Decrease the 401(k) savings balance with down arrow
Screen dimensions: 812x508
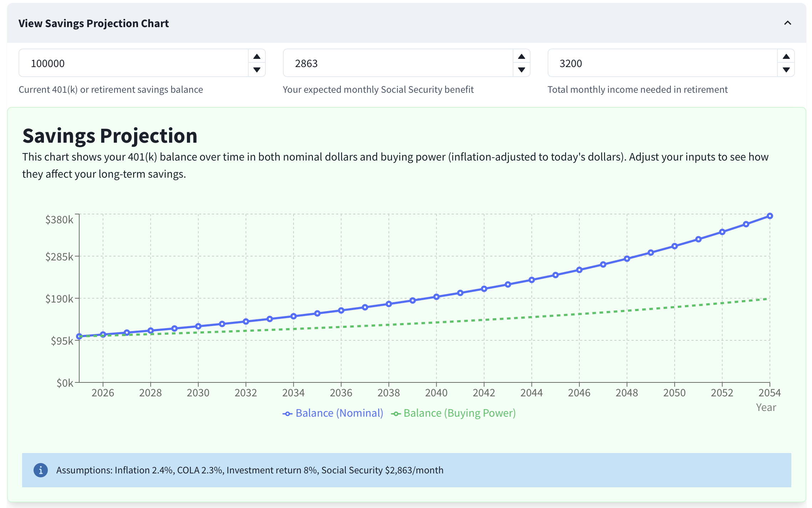click(257, 70)
